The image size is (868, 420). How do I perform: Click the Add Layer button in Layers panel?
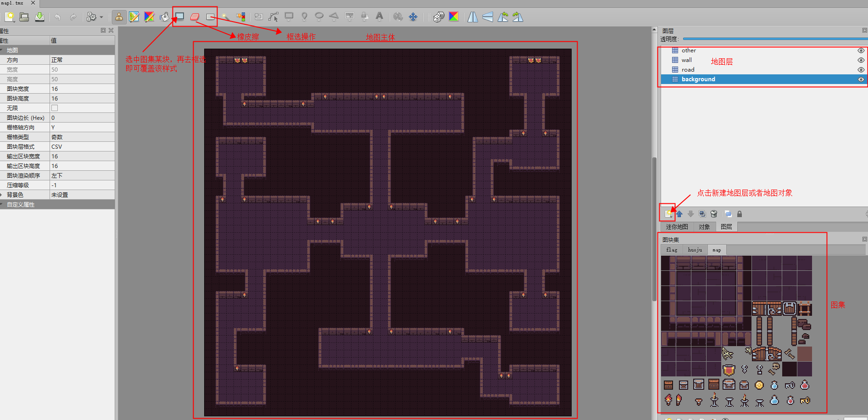coord(668,213)
